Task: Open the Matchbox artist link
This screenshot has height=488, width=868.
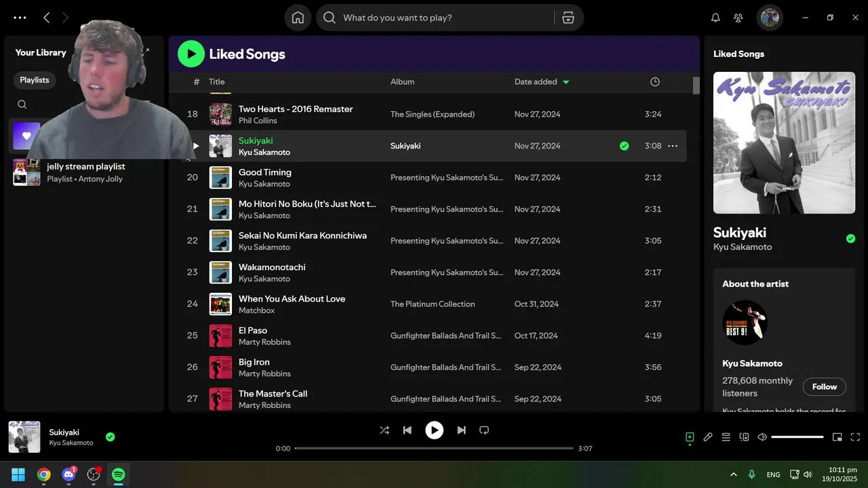Action: coord(256,310)
